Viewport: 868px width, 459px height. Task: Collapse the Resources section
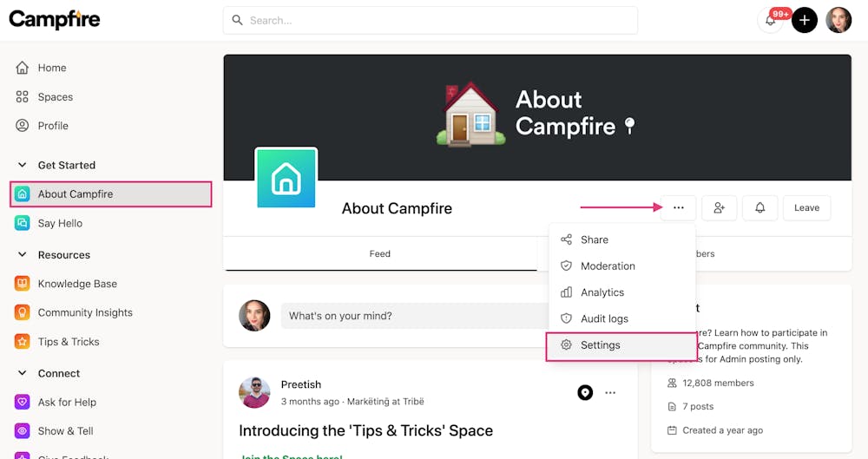point(23,255)
